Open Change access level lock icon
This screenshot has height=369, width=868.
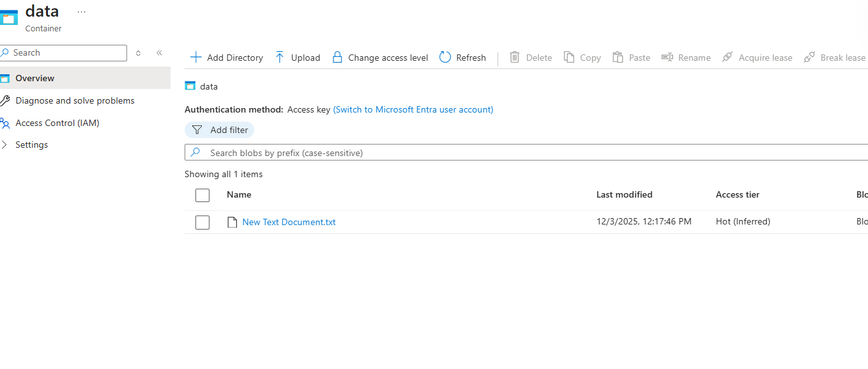tap(337, 58)
